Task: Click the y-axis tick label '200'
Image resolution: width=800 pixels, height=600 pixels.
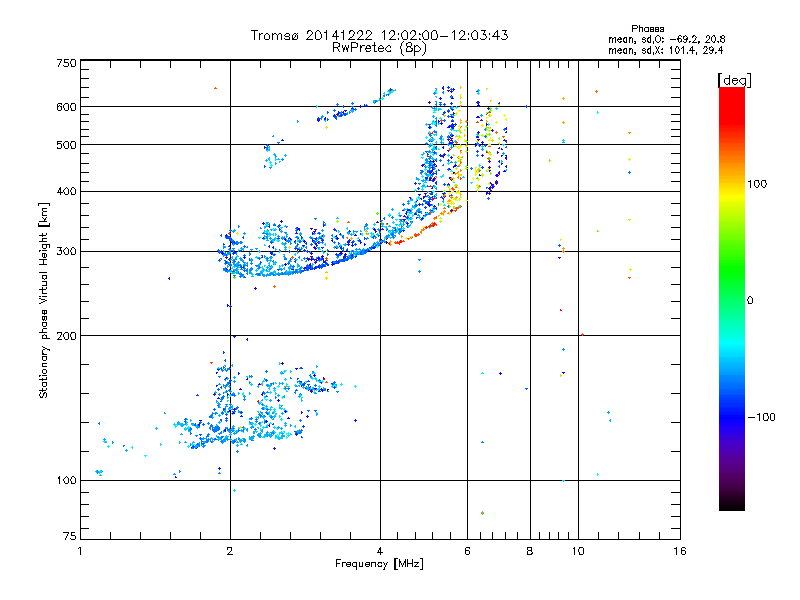Action: coord(66,336)
